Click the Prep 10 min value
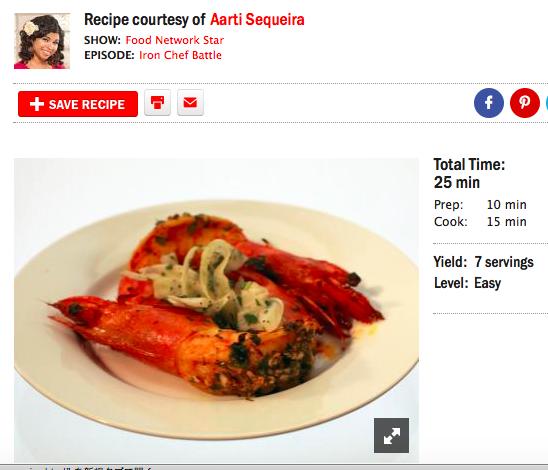The height and width of the screenshot is (470, 548). coord(506,205)
